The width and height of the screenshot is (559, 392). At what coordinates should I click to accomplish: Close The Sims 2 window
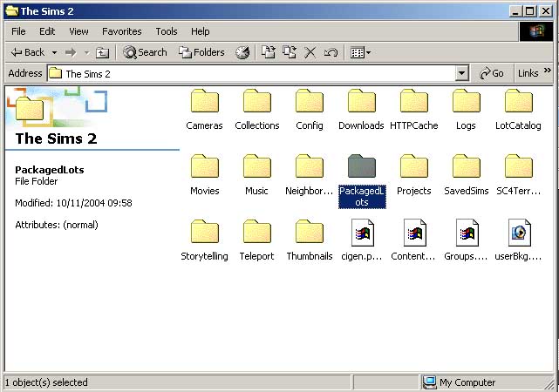tap(546, 11)
